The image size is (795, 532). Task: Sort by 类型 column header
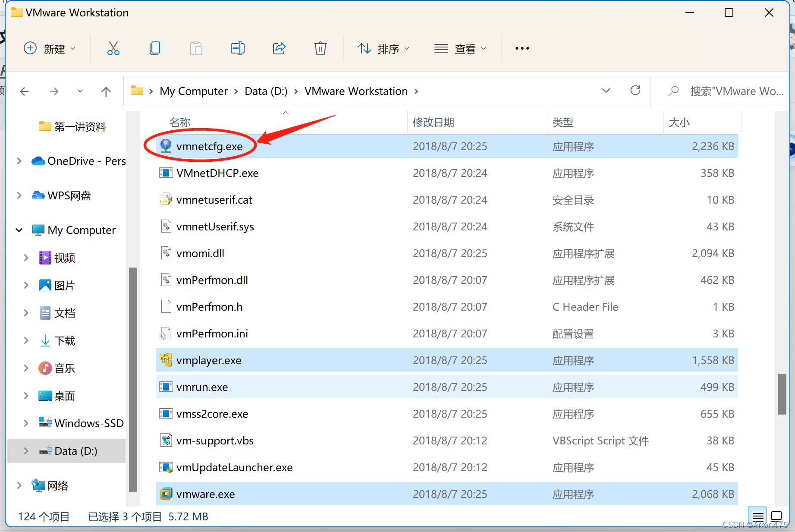[563, 123]
